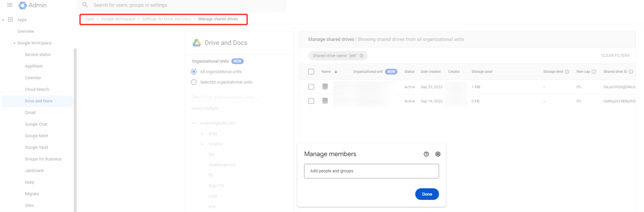
Task: Open Cloud Search in sidebar
Action: 37,90
